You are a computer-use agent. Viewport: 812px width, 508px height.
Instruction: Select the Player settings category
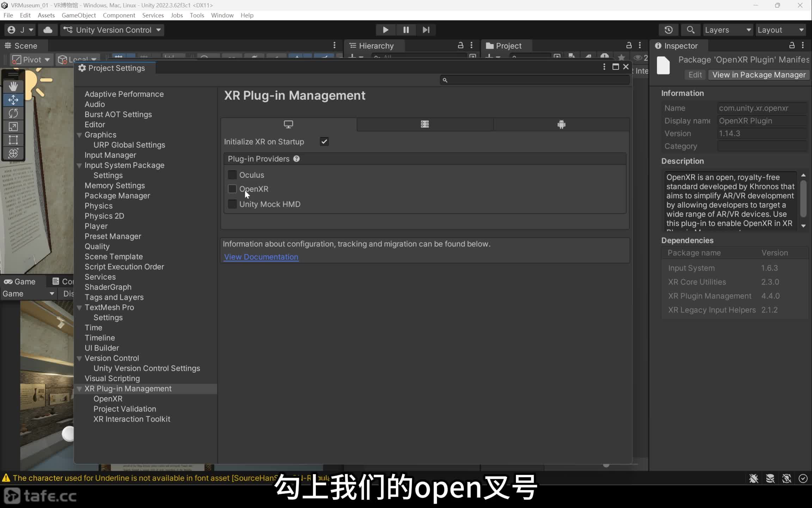96,226
